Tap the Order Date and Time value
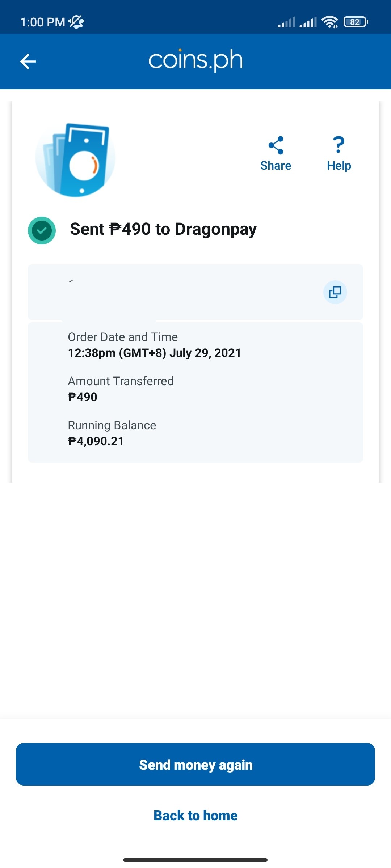This screenshot has height=868, width=391. pos(155,353)
